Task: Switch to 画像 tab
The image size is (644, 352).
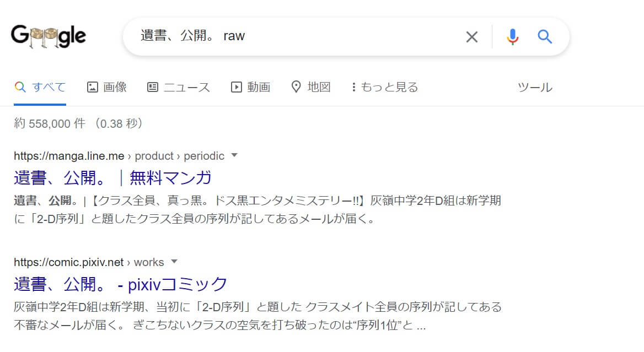Action: coord(107,87)
